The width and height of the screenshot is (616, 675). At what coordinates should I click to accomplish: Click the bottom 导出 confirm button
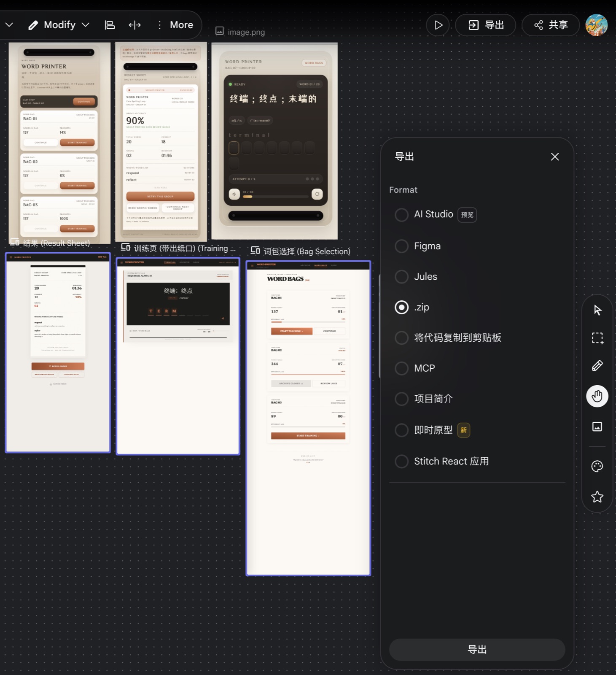click(477, 649)
